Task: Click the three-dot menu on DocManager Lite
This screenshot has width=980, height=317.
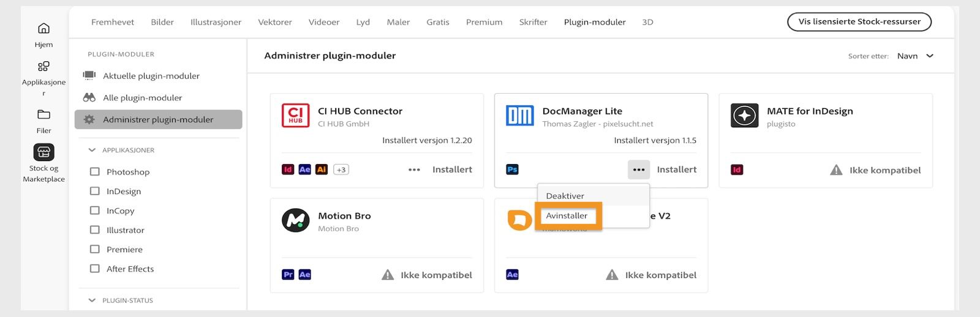Action: pyautogui.click(x=639, y=170)
